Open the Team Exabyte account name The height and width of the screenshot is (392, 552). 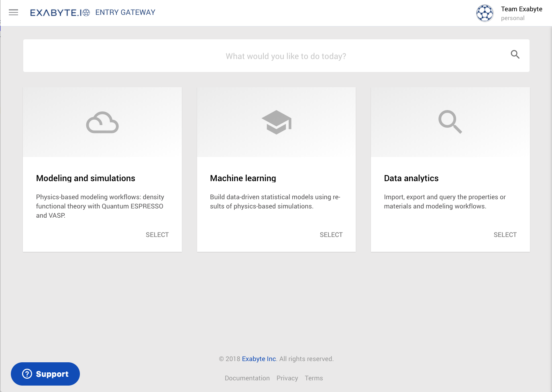point(521,9)
